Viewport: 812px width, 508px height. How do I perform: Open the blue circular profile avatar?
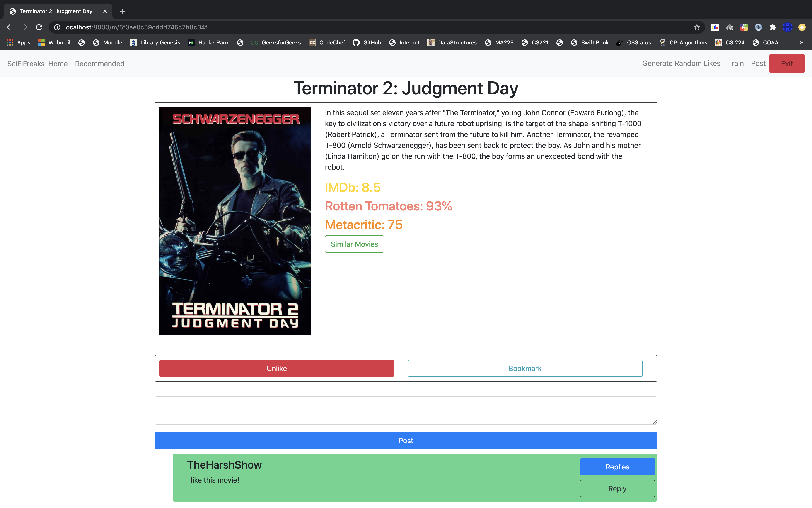coord(787,27)
